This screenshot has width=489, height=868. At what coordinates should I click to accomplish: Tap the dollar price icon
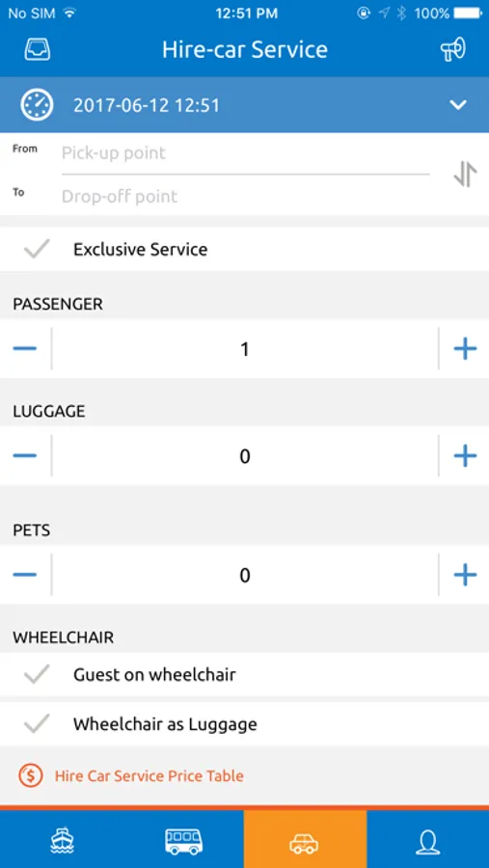tap(31, 775)
